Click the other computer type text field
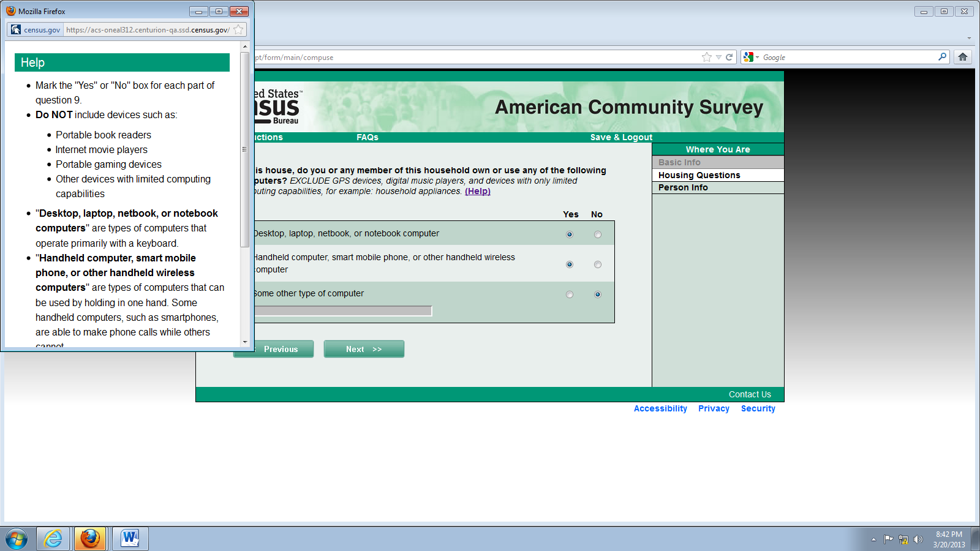This screenshot has height=551, width=980. (x=343, y=311)
